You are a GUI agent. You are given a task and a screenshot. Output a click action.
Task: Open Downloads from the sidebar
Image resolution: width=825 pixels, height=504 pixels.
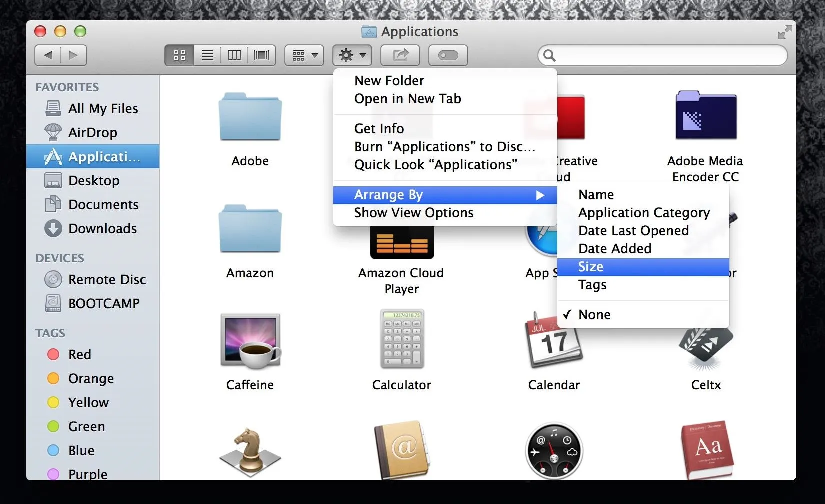pyautogui.click(x=92, y=228)
